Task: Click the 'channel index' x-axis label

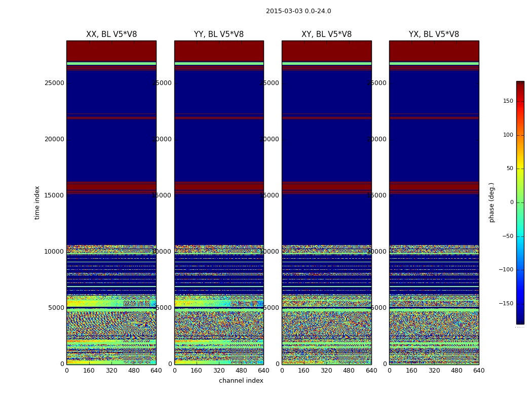Action: [241, 381]
